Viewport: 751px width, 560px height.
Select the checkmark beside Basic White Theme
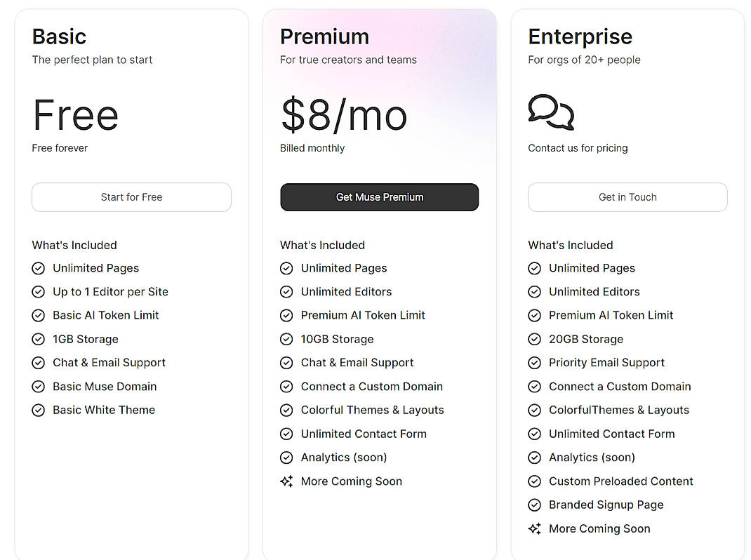pyautogui.click(x=38, y=410)
